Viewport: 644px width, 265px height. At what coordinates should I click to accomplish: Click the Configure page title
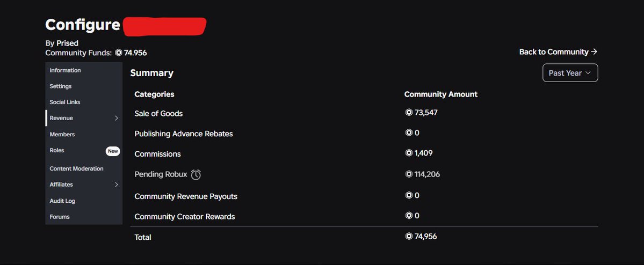click(83, 25)
